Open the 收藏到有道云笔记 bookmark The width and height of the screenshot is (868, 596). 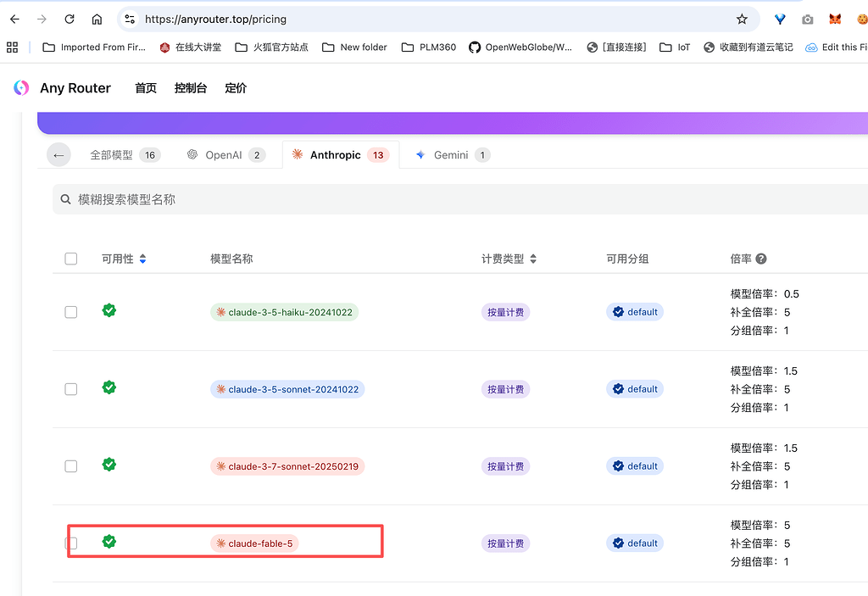click(x=748, y=47)
